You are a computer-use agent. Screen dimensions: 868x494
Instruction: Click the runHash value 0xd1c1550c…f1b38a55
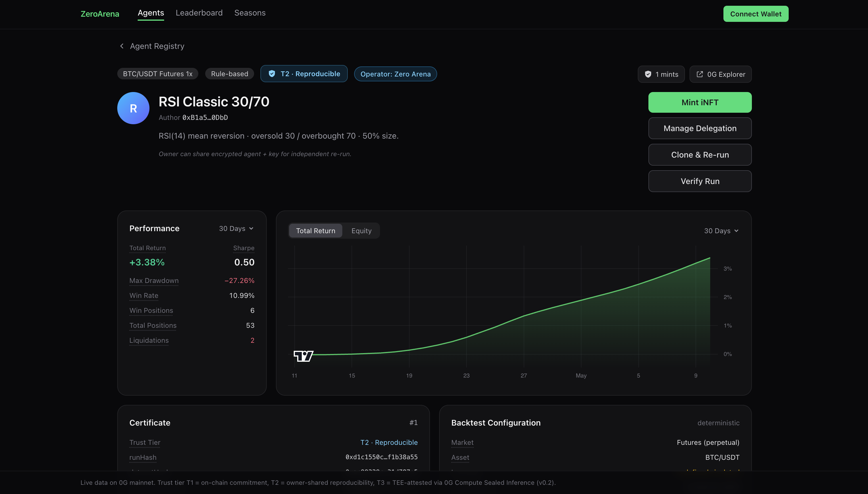[x=381, y=457]
